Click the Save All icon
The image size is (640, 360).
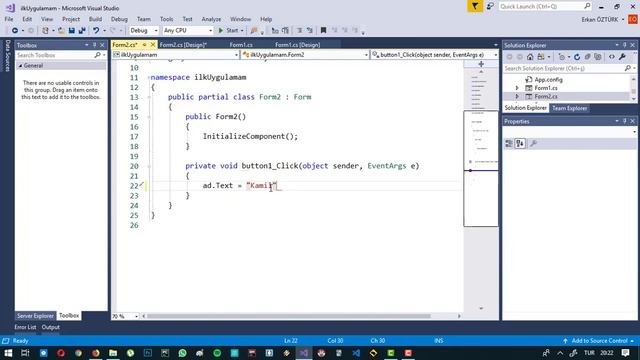coord(82,31)
